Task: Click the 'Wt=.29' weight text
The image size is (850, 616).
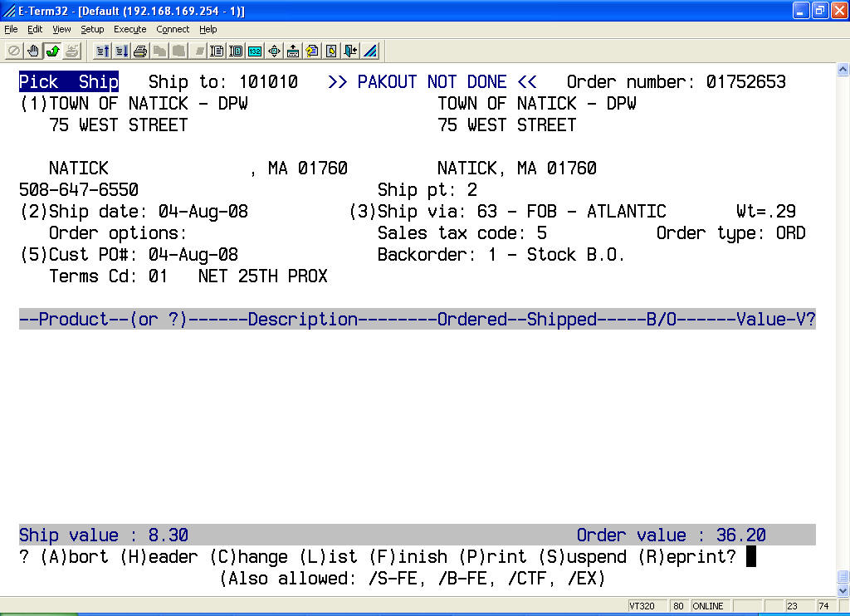Action: (x=766, y=212)
